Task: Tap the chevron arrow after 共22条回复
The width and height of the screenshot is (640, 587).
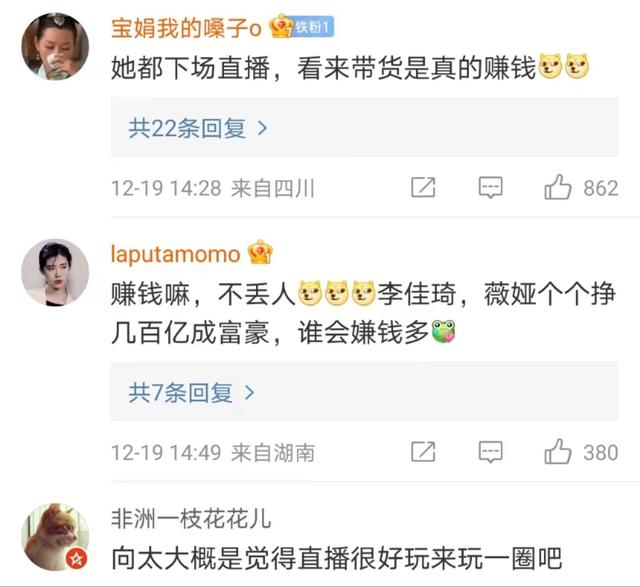Action: coord(263,129)
